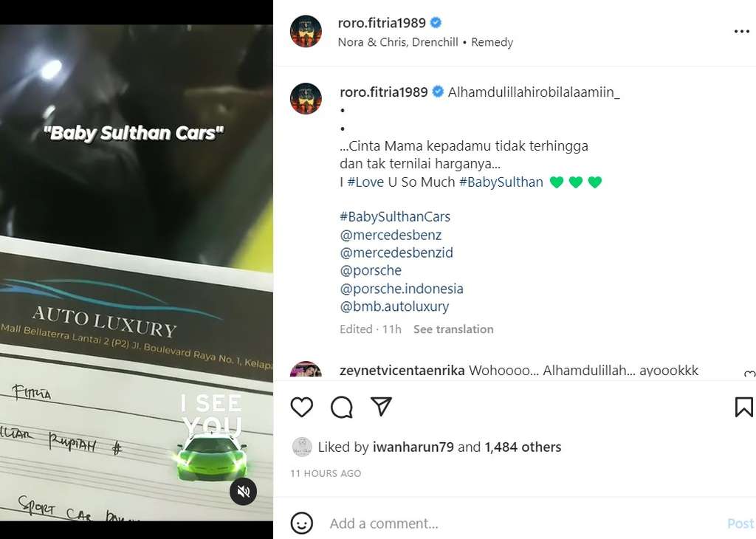Image resolution: width=756 pixels, height=539 pixels.
Task: Share post via paper plane icon
Action: tap(381, 407)
